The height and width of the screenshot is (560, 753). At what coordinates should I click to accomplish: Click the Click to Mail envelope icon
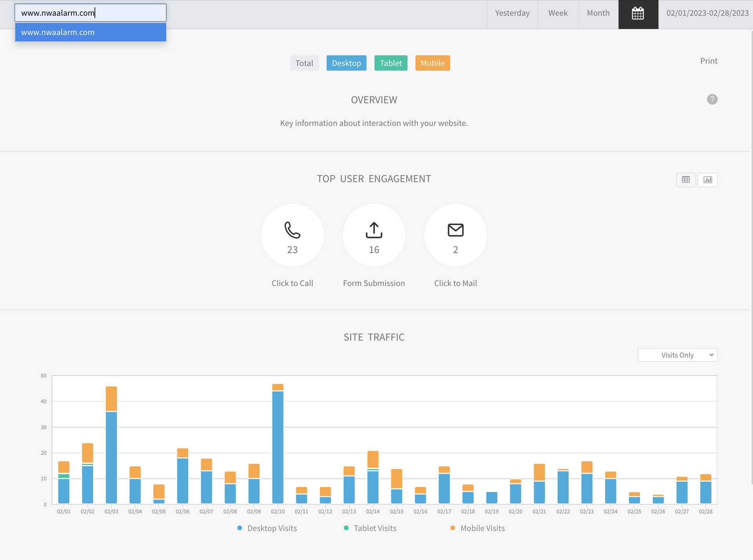[x=455, y=230]
